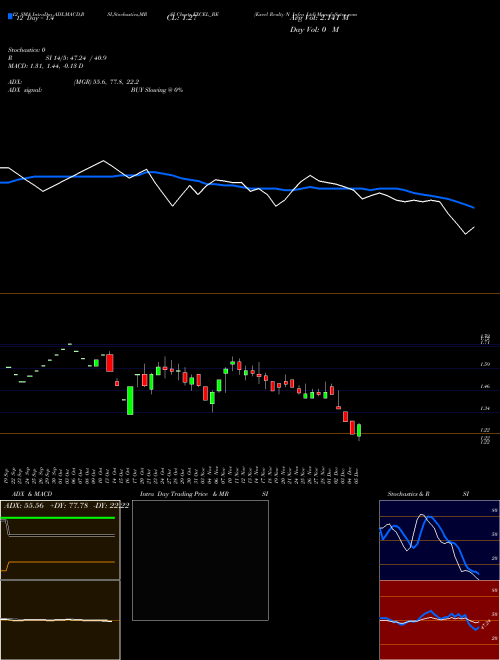Select the 'ADX signal:' label
The width and height of the screenshot is (500, 660).
(x=25, y=90)
